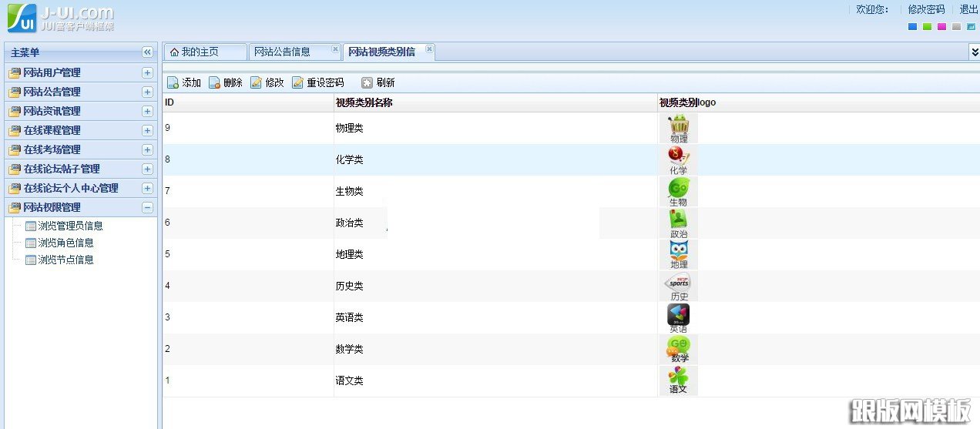The width and height of the screenshot is (980, 429).
Task: Expand 在线考场管理 with its plus button
Action: [x=147, y=149]
